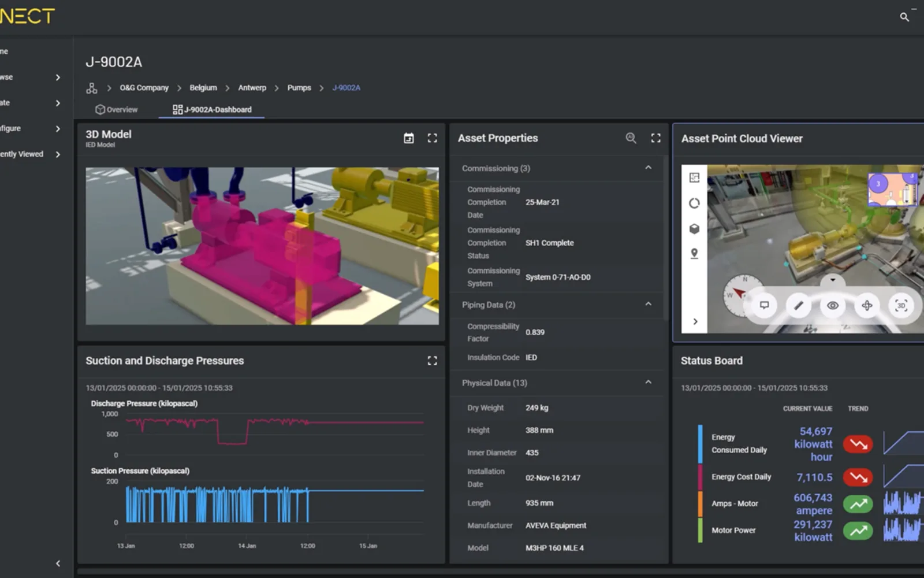
Task: Maximize the Asset Properties panel
Action: pos(655,138)
